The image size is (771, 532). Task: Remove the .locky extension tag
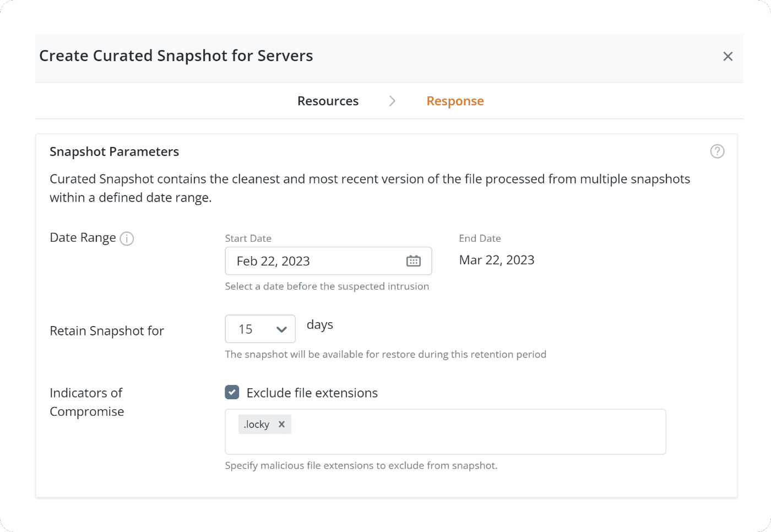281,424
